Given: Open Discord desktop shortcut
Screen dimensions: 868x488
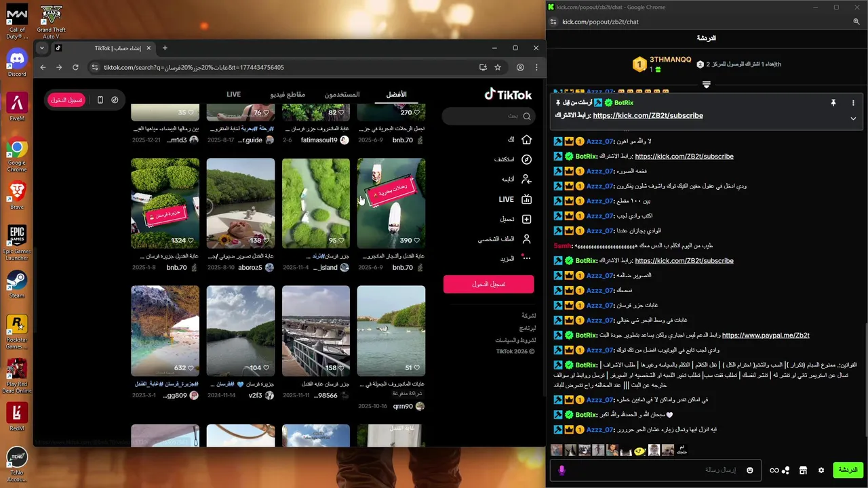Looking at the screenshot, I should [x=17, y=62].
